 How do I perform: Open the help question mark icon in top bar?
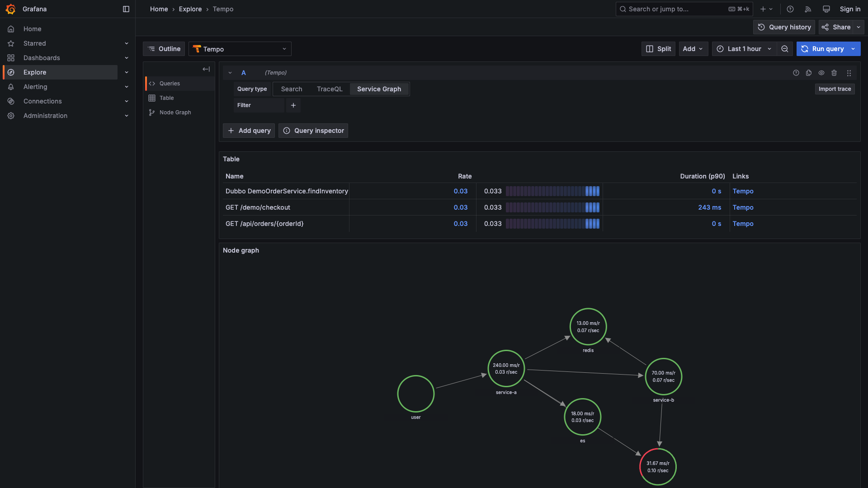pyautogui.click(x=790, y=9)
